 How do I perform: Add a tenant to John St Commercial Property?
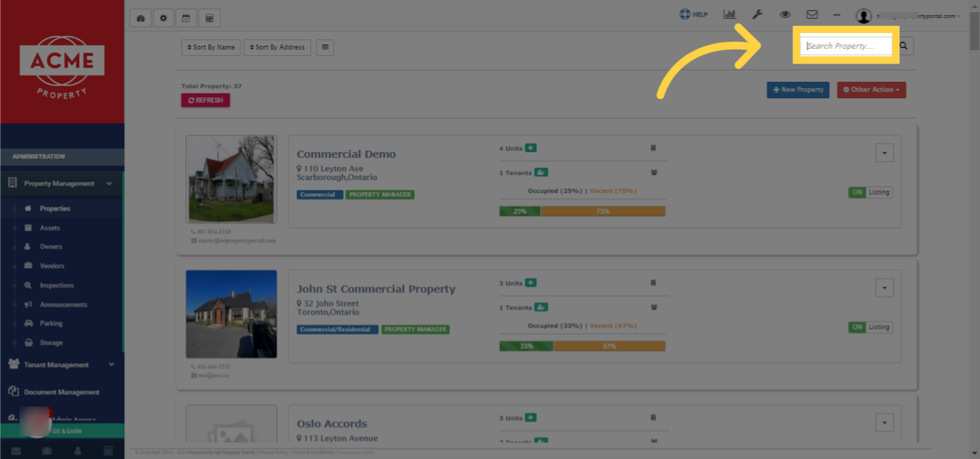[x=541, y=307]
